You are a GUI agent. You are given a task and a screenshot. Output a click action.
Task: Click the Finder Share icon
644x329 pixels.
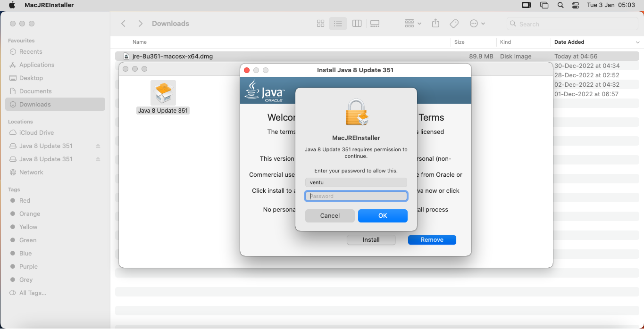click(x=435, y=24)
